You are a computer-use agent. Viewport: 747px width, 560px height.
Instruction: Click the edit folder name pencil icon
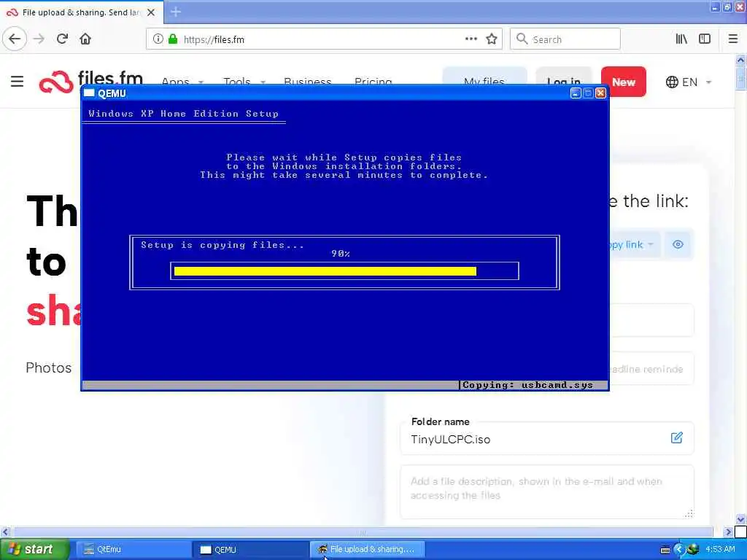tap(676, 437)
